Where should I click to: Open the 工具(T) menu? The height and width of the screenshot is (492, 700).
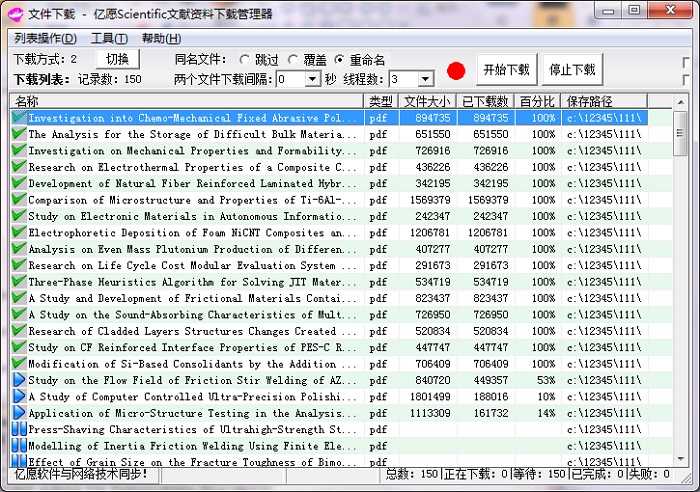tap(109, 39)
